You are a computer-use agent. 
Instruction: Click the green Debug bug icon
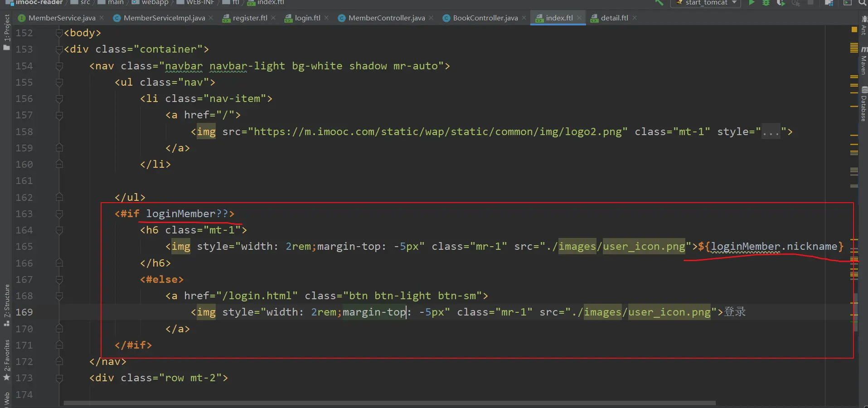click(x=766, y=3)
